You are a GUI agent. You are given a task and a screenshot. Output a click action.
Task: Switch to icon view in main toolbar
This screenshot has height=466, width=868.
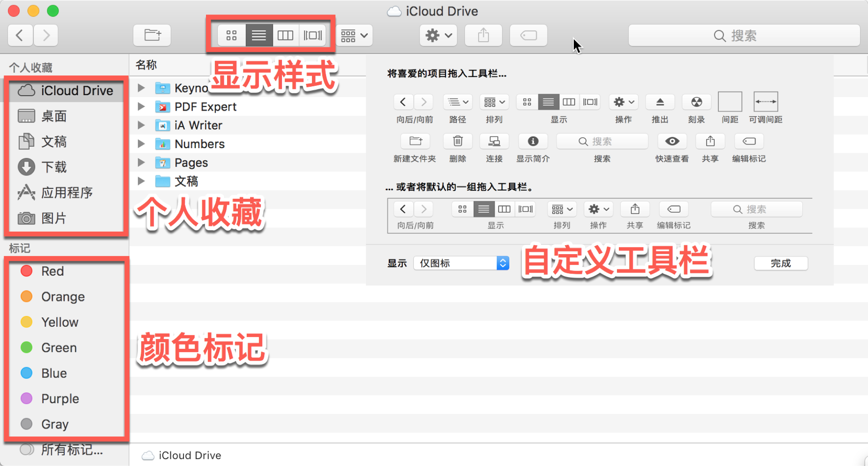231,35
